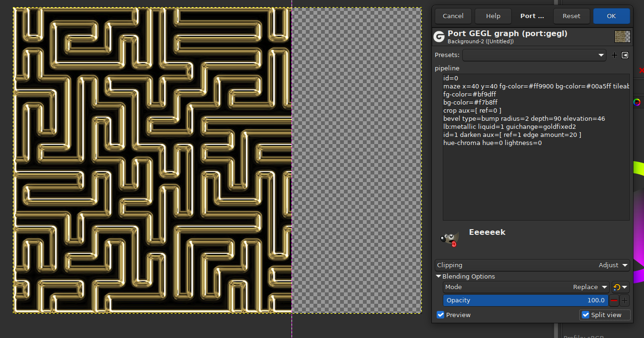Click the 'id=1 darken aux=' pipeline line
The height and width of the screenshot is (338, 644).
tap(512, 135)
